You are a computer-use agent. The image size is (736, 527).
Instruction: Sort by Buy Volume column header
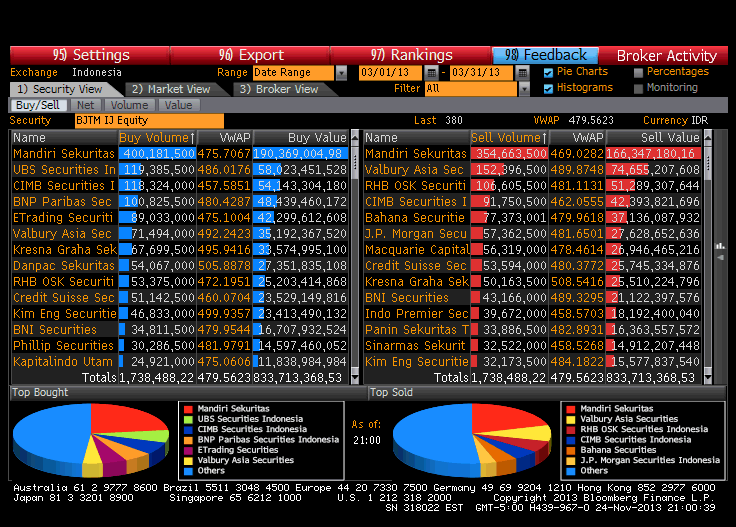point(158,137)
